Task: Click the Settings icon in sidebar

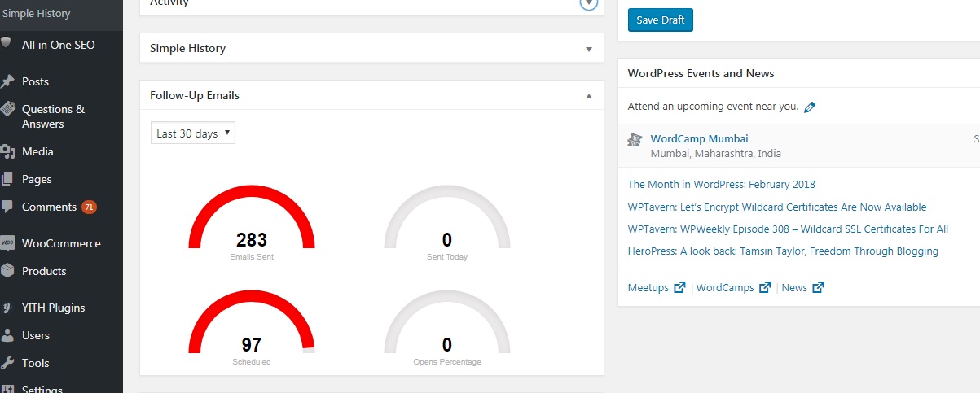Action: [x=7, y=388]
